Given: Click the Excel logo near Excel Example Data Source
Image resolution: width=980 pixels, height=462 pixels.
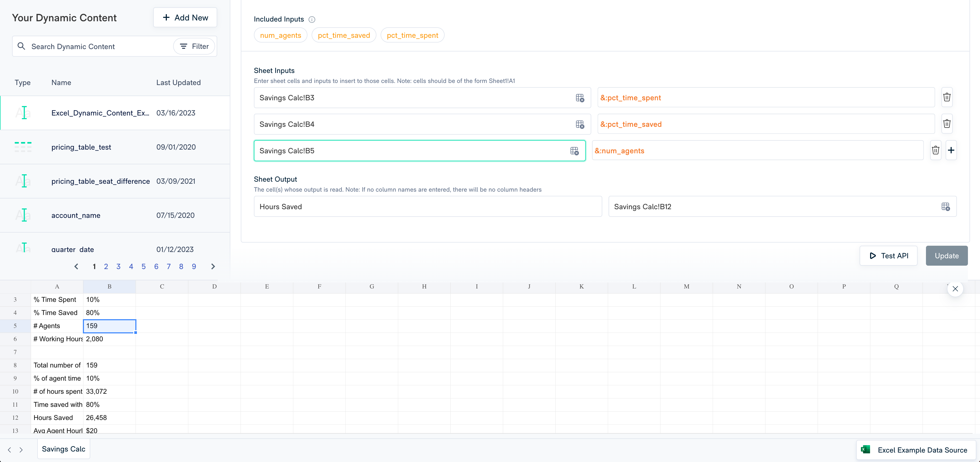Looking at the screenshot, I should [866, 449].
